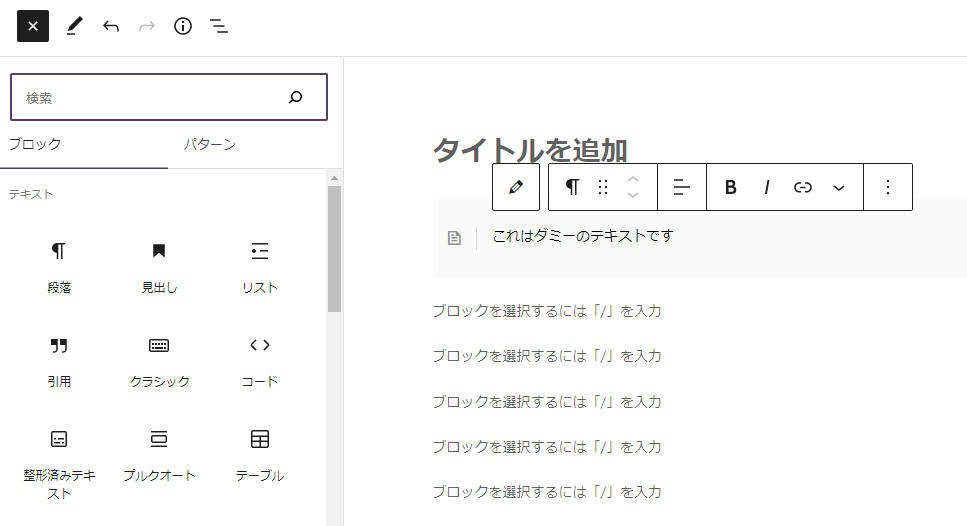
Task: Insert a リスト list block
Action: point(260,268)
